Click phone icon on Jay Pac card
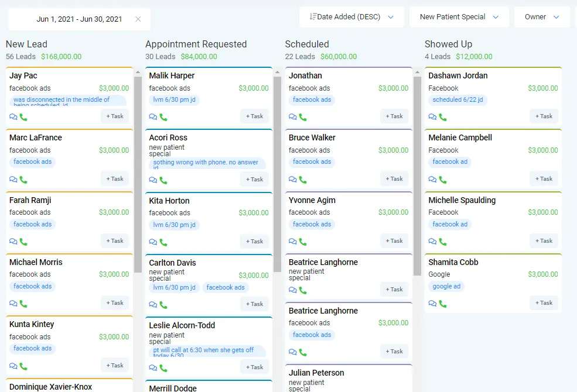This screenshot has height=392, width=577. 23,117
